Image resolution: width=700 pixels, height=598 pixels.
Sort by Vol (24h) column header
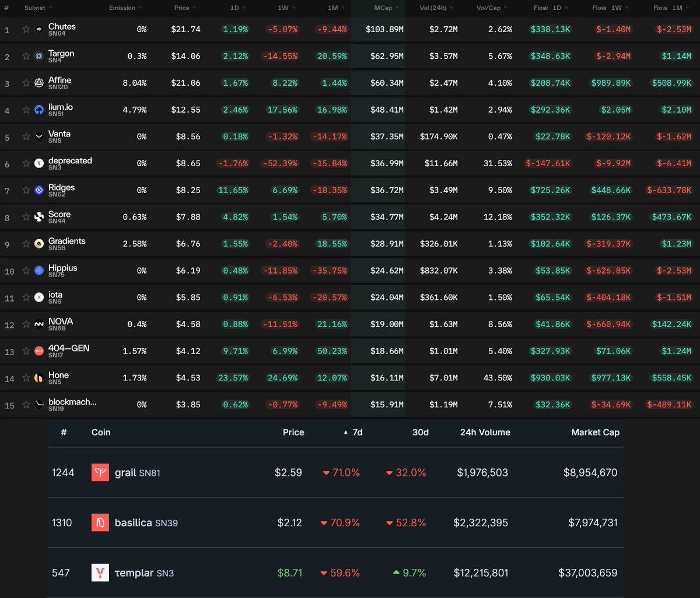435,8
